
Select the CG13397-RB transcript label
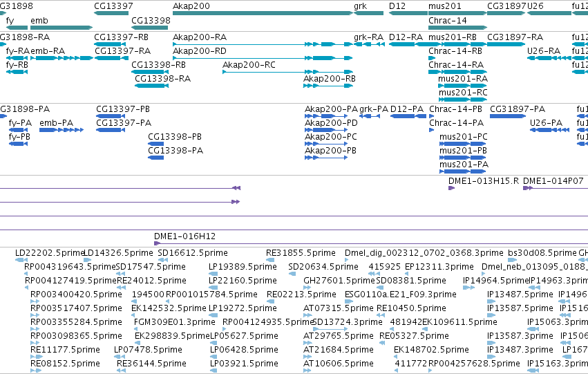pos(121,37)
